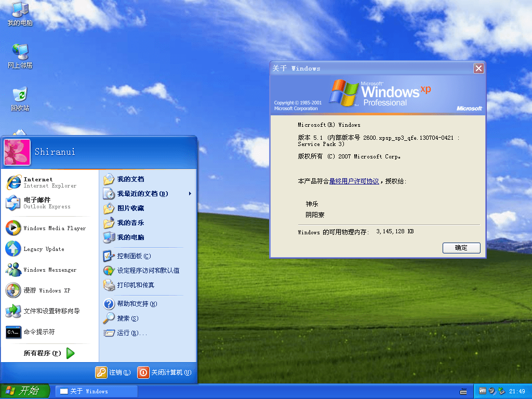Click 关闭计算机 shutdown button
This screenshot has height=399, width=532.
point(165,372)
